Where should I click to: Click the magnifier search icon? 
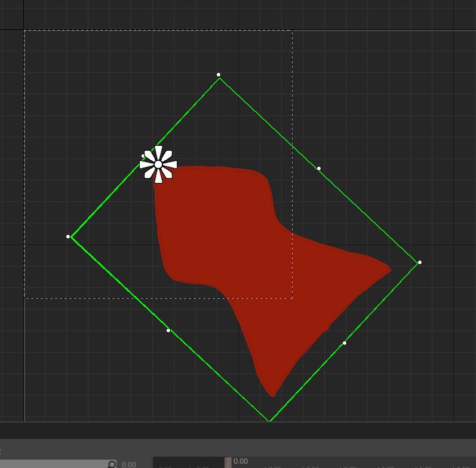tap(112, 464)
